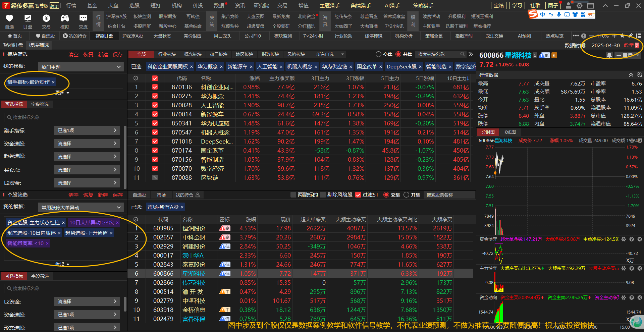The width and height of the screenshot is (644, 332).
Task: Expand 更多 under board filter tags
Action: (62, 93)
